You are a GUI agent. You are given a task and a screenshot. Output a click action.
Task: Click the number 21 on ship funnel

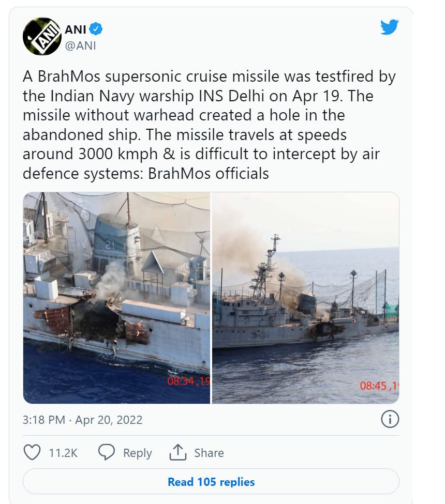click(x=110, y=246)
